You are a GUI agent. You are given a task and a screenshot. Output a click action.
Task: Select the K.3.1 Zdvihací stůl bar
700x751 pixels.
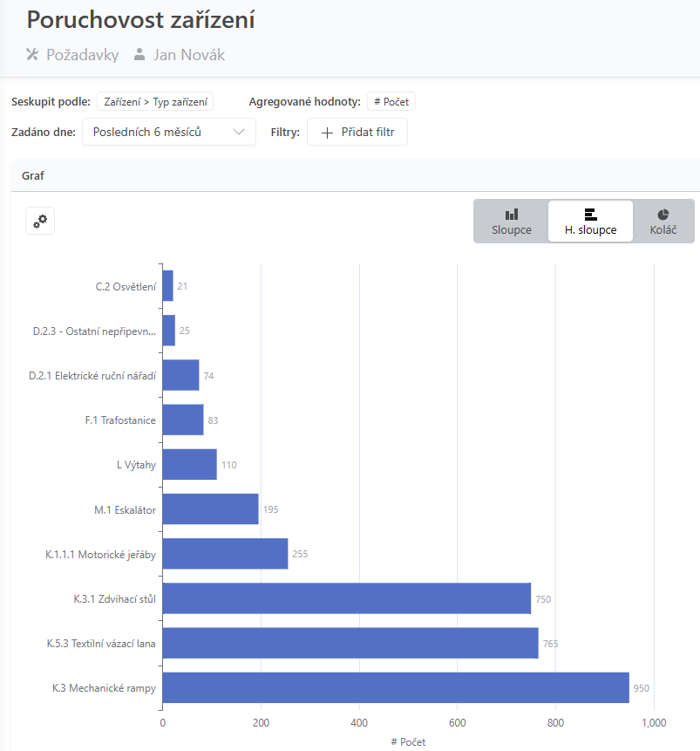pos(347,598)
